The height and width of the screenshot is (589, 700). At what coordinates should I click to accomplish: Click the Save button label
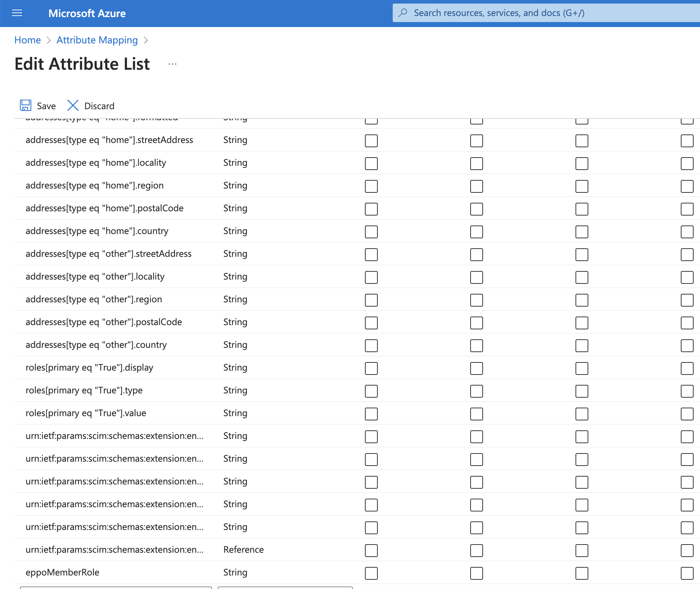point(46,106)
